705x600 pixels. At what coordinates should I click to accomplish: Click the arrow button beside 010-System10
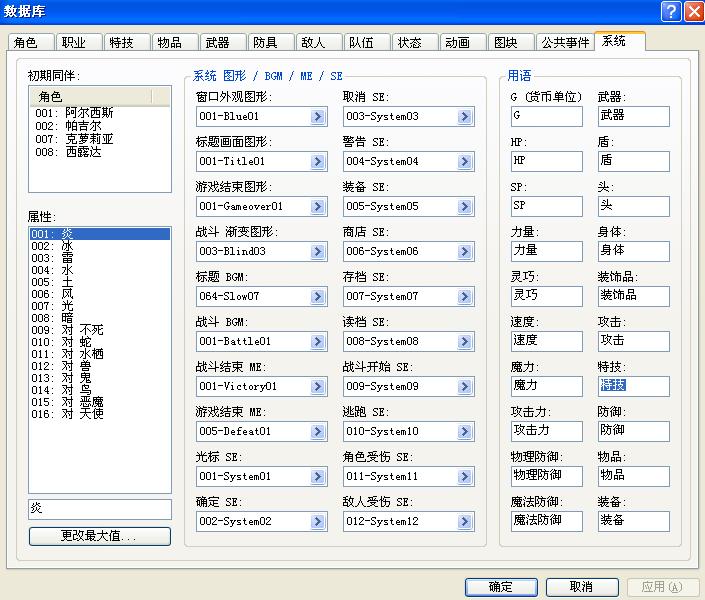(464, 431)
